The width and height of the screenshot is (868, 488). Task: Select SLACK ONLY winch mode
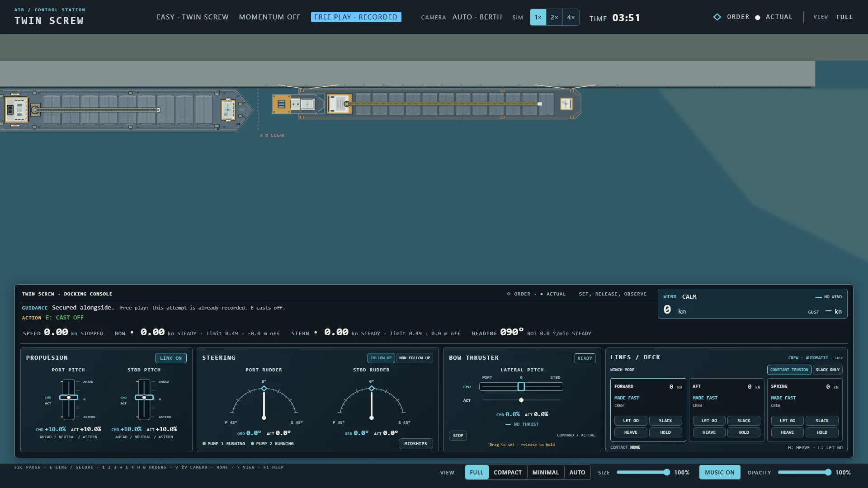pos(828,370)
